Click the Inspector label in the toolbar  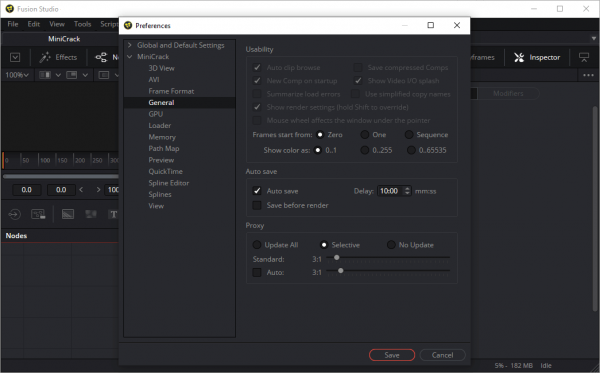545,57
